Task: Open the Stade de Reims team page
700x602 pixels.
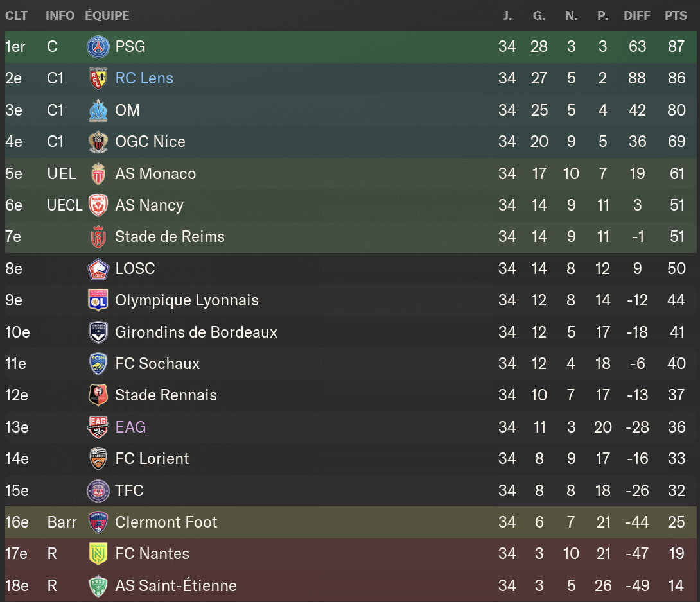Action: coord(170,237)
